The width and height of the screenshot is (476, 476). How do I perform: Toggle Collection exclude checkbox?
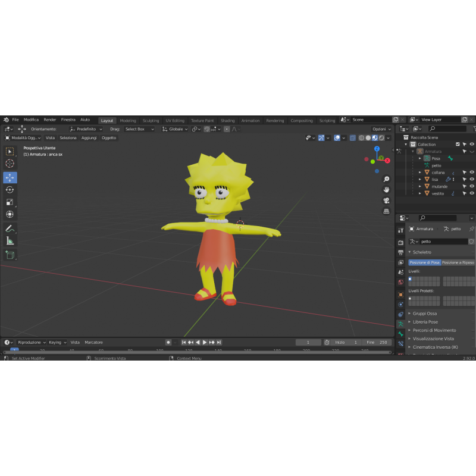(458, 144)
